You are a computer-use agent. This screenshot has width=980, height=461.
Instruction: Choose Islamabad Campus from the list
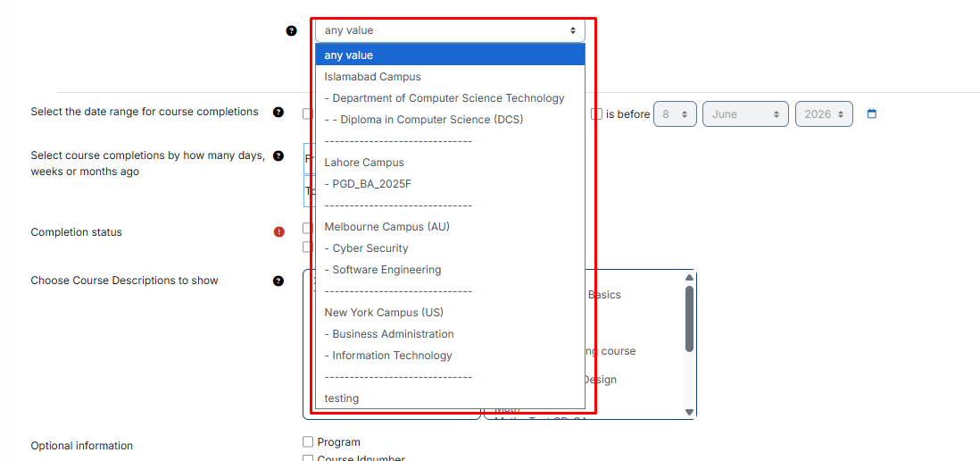[450, 77]
